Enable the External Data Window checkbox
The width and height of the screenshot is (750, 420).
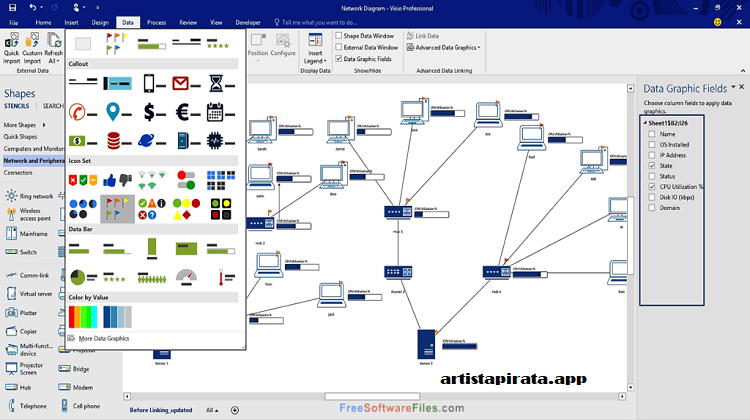click(x=339, y=47)
